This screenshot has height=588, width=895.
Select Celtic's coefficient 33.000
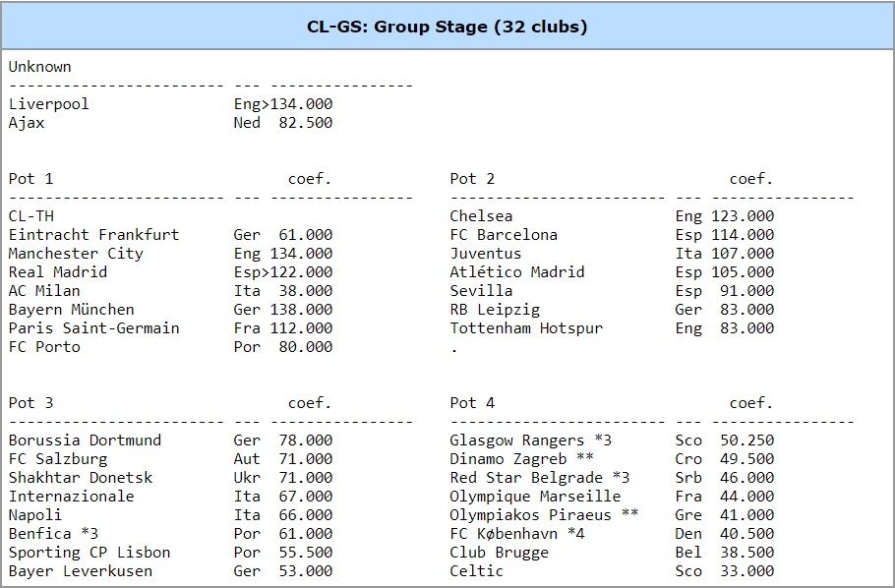click(x=747, y=571)
